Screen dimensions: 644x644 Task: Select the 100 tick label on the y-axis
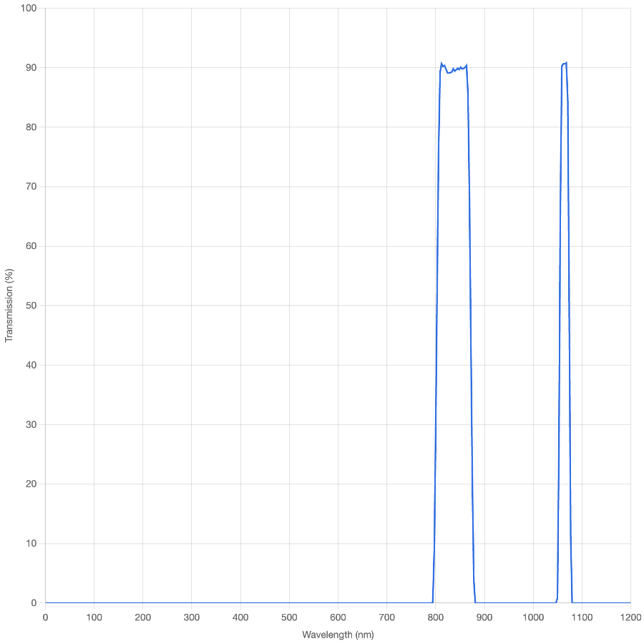(x=29, y=9)
